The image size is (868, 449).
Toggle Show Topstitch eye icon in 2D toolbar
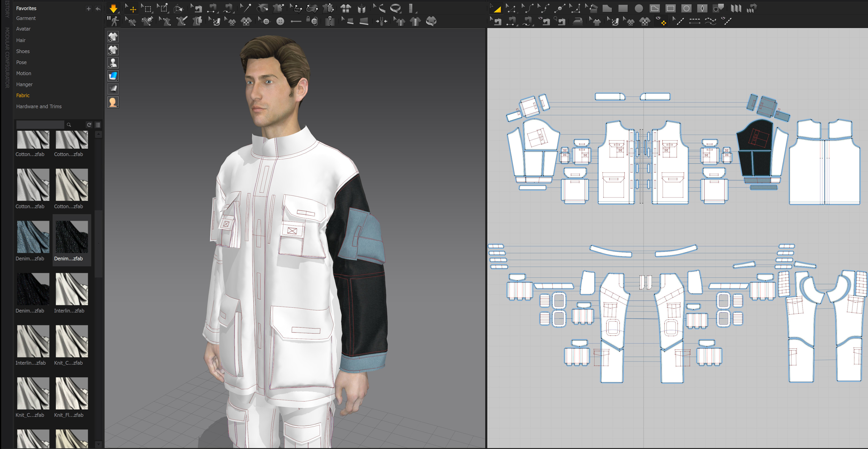[726, 21]
